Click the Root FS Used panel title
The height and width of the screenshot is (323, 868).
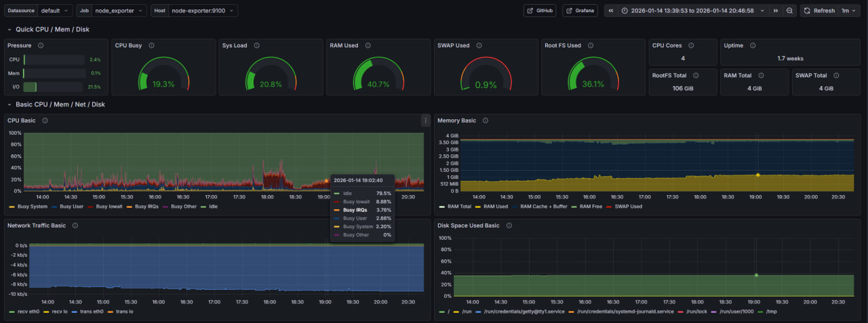point(562,46)
